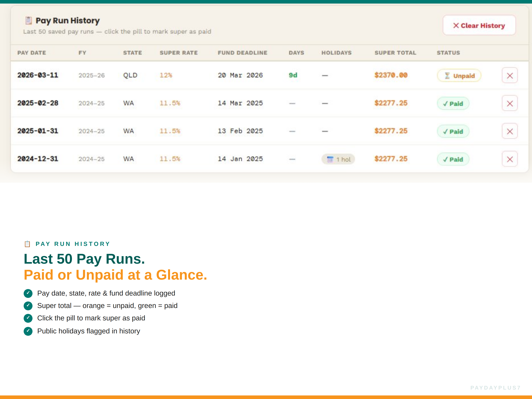The height and width of the screenshot is (399, 532).
Task: Click the green "9d" days indicator
Action: click(293, 75)
